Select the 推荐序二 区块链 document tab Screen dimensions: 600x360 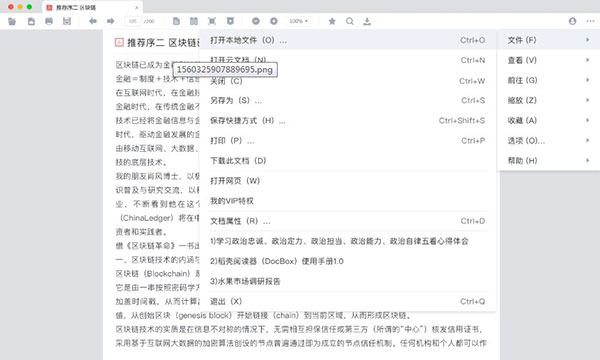[92, 7]
